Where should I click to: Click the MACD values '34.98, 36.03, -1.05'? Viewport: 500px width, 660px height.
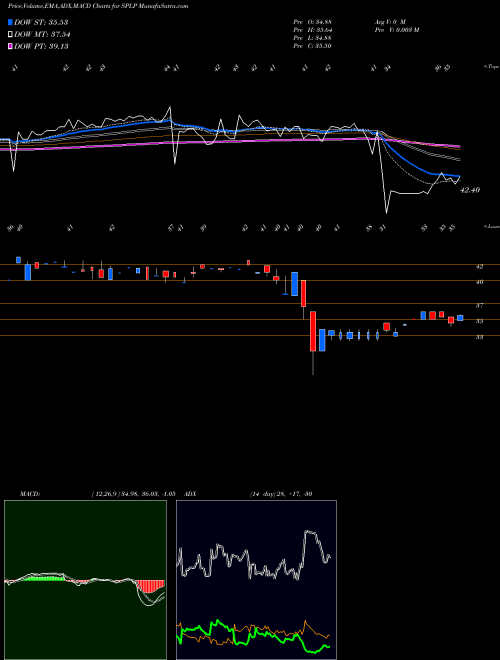[146, 494]
